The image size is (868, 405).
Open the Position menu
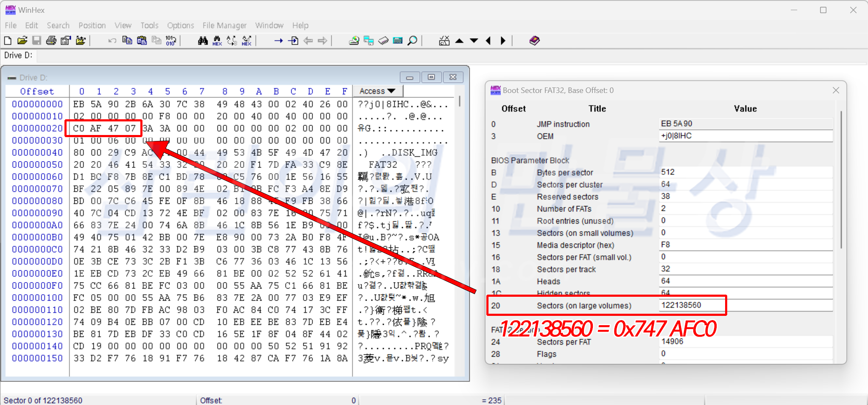point(92,25)
